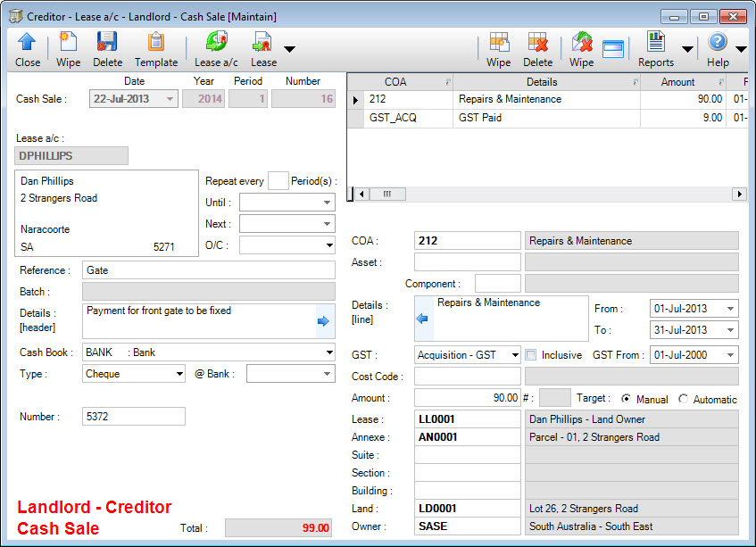Image resolution: width=756 pixels, height=547 pixels.
Task: Select the GST Paid details cell
Action: (x=546, y=118)
